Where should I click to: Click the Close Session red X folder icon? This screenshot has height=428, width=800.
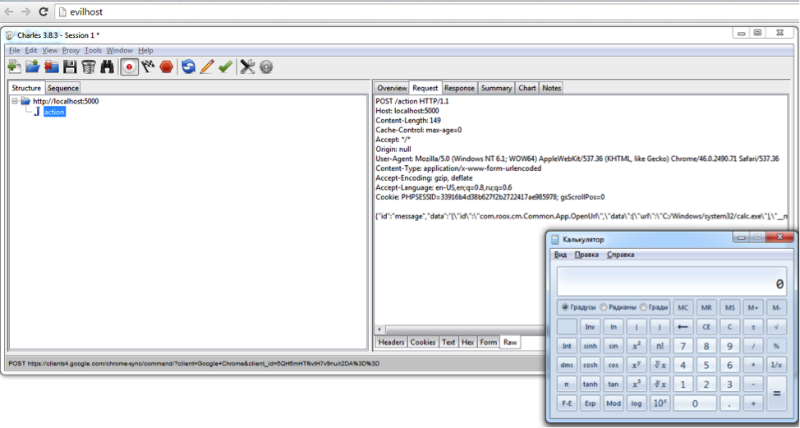pyautogui.click(x=51, y=66)
